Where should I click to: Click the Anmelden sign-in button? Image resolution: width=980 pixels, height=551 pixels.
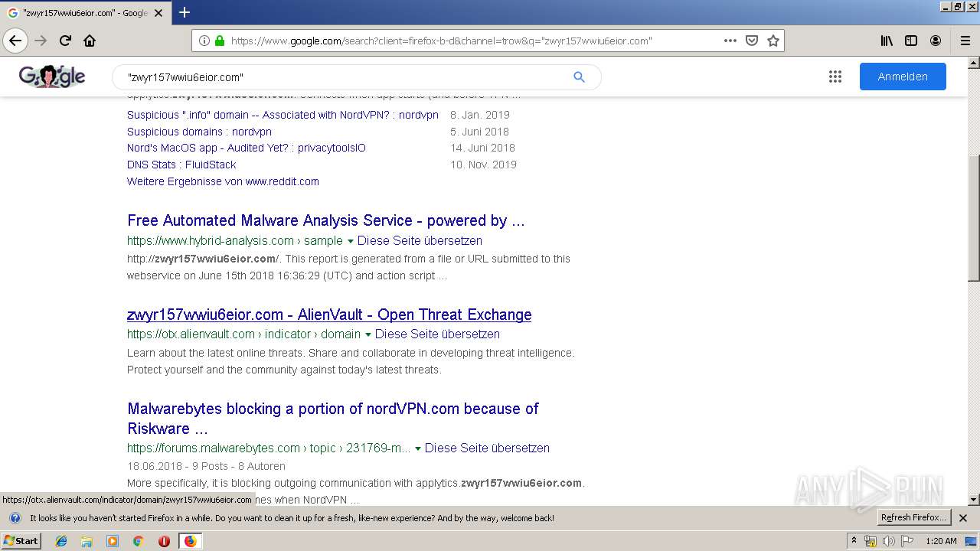[x=903, y=77]
